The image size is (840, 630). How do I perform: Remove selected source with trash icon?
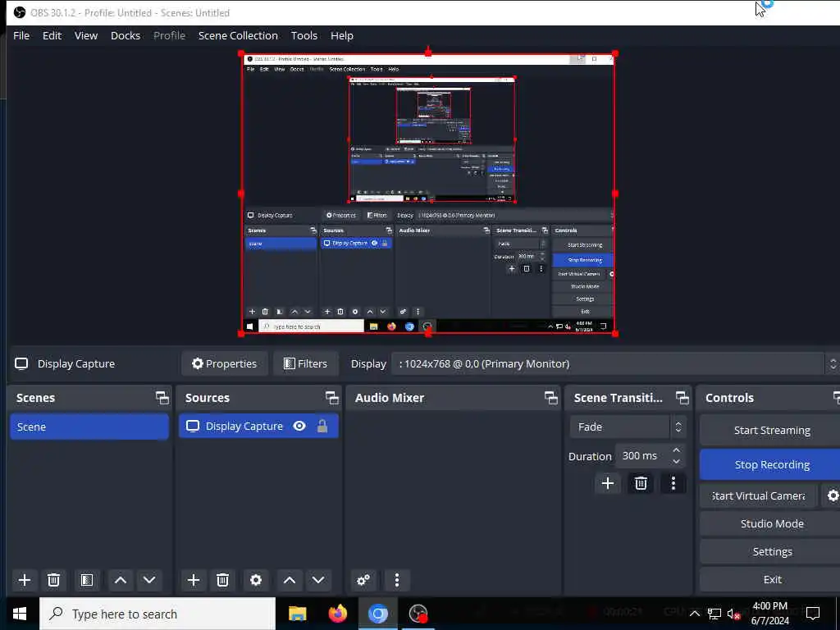223,580
